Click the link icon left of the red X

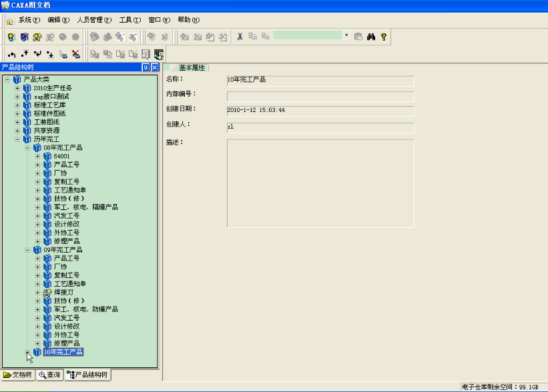[63, 54]
